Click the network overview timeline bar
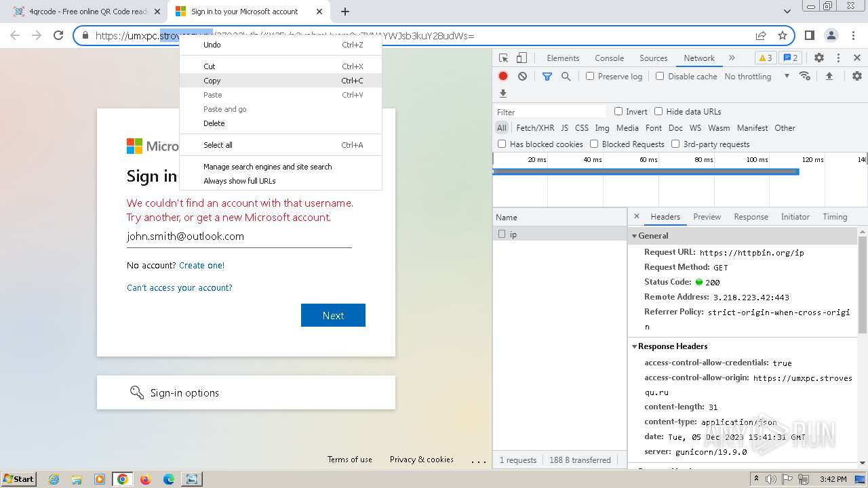 (x=646, y=171)
